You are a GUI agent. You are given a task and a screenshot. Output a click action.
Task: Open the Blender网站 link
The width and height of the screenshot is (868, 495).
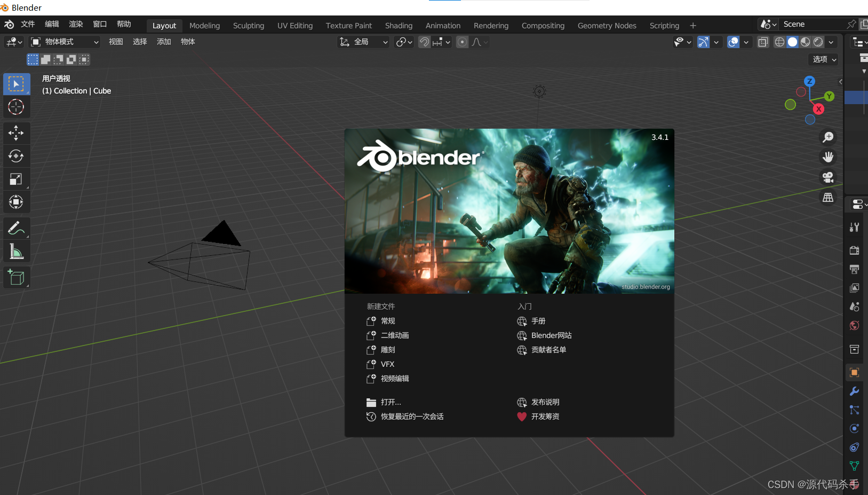(x=545, y=335)
